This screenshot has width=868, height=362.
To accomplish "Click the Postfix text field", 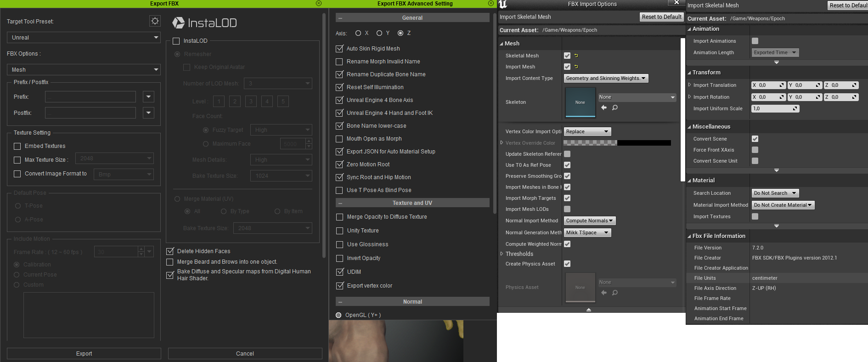I will pos(90,113).
